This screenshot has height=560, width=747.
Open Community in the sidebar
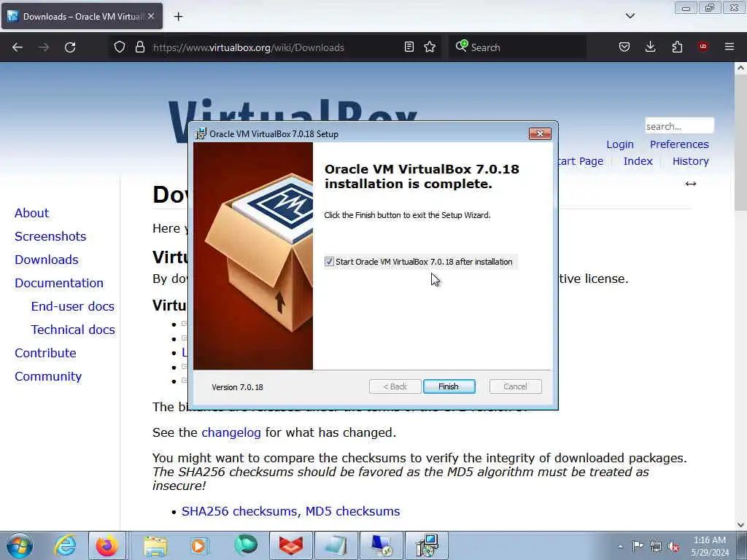48,376
